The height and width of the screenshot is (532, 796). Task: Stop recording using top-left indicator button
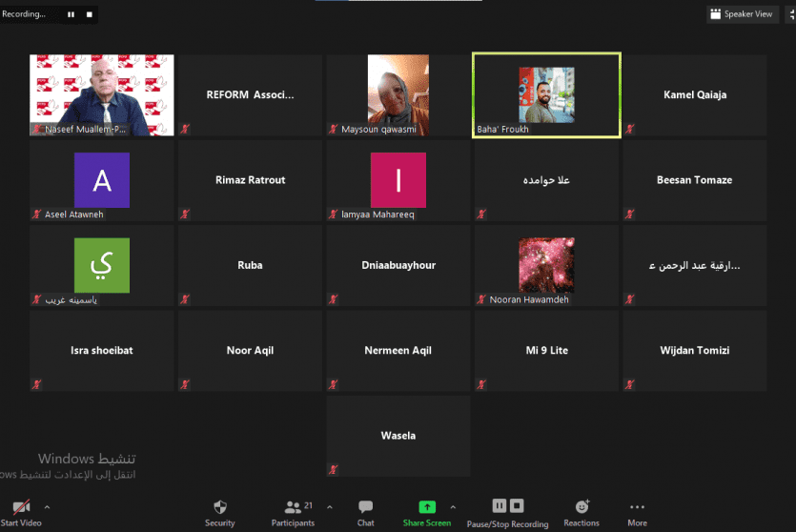(89, 14)
